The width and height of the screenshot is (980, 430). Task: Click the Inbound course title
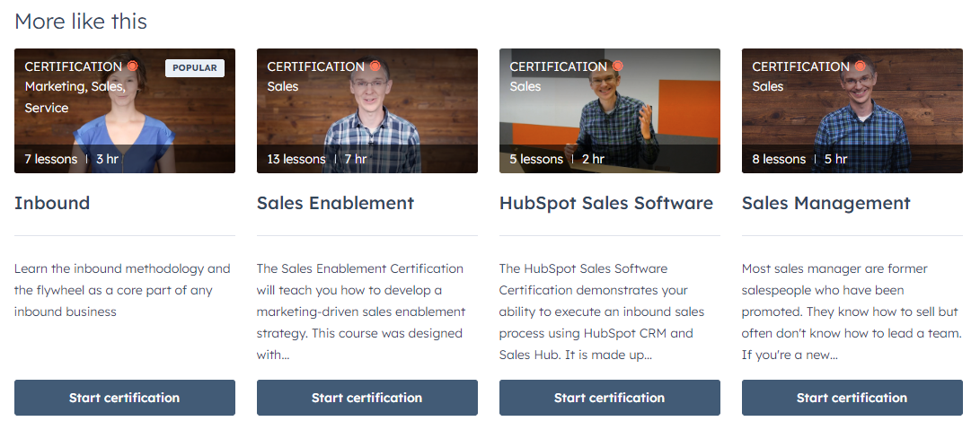[x=52, y=203]
